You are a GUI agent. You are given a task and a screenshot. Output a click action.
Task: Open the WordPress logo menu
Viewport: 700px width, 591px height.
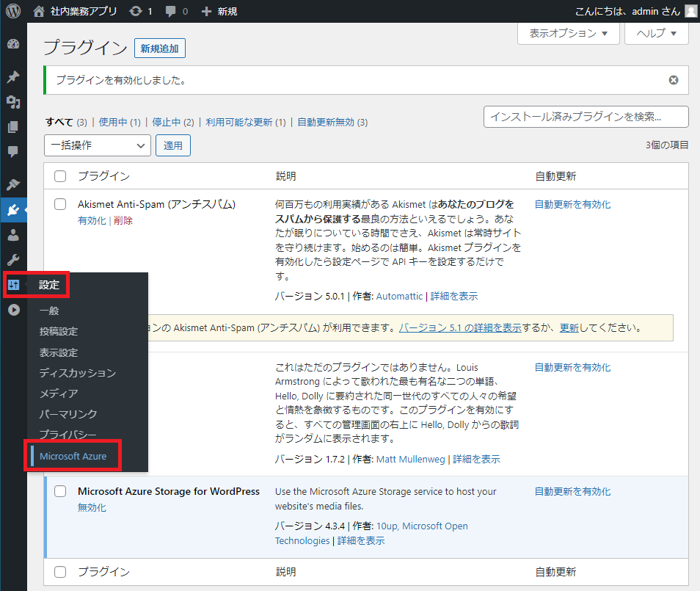tap(13, 11)
